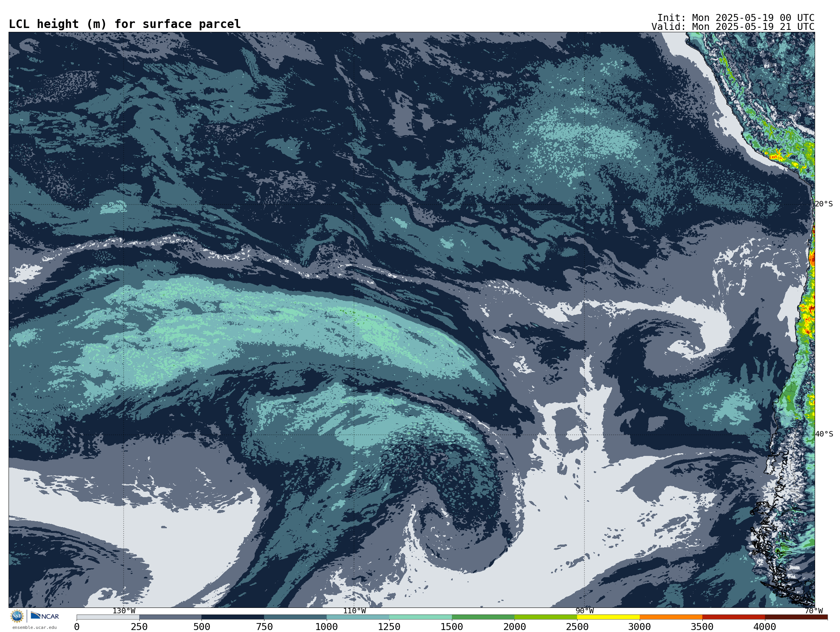
Task: Click the 70°W longitude label
Action: [x=814, y=611]
